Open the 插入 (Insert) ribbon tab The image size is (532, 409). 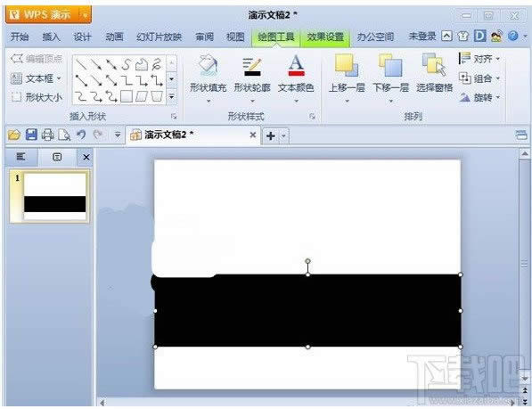coord(51,37)
